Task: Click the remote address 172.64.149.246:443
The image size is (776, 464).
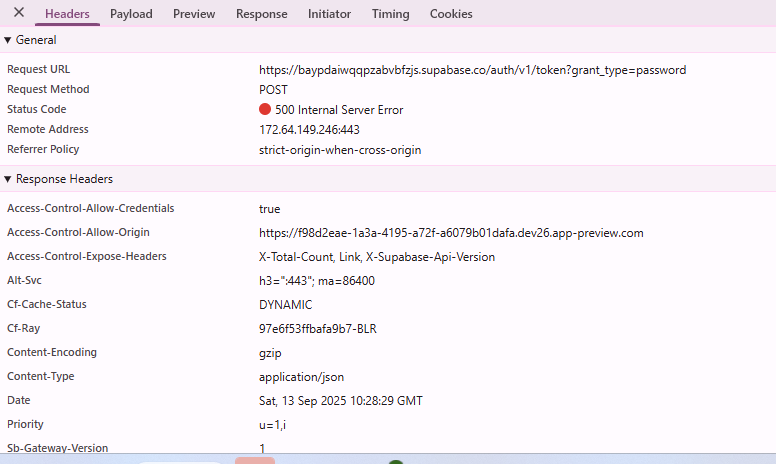Action: coord(309,130)
